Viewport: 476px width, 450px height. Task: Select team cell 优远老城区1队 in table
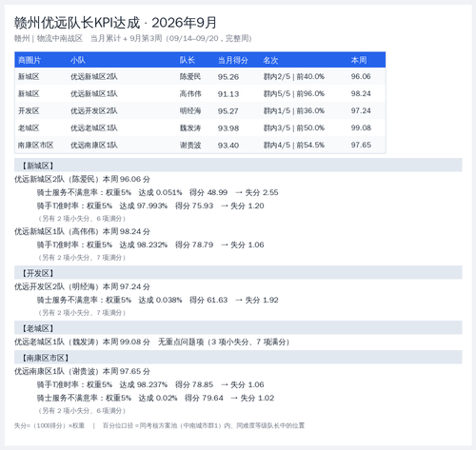94,127
